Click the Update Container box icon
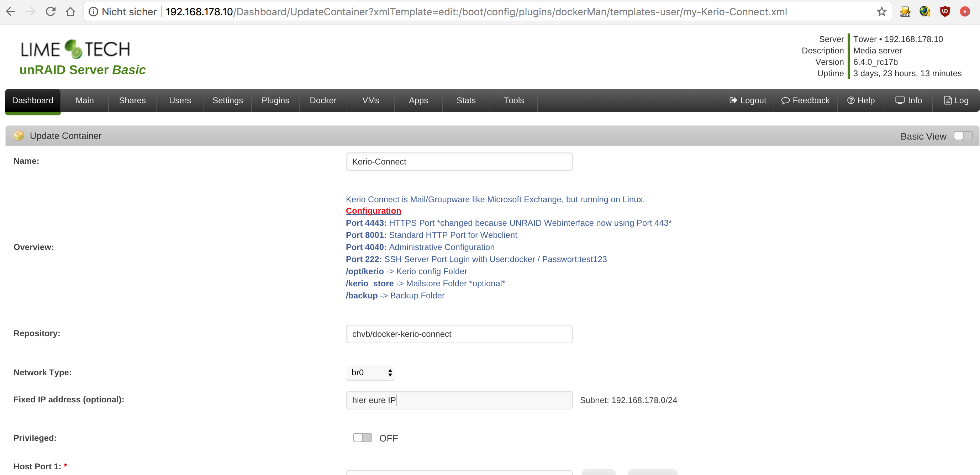980x475 pixels. 18,136
